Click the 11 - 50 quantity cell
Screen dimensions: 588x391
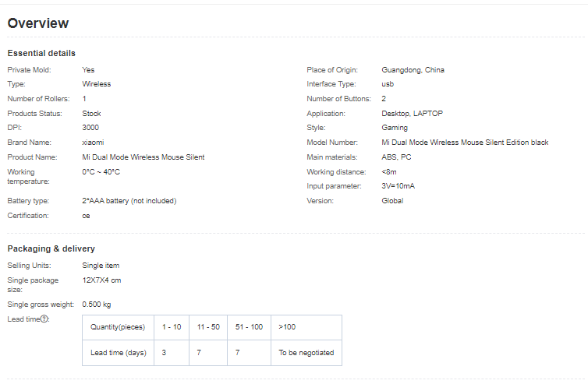point(208,327)
